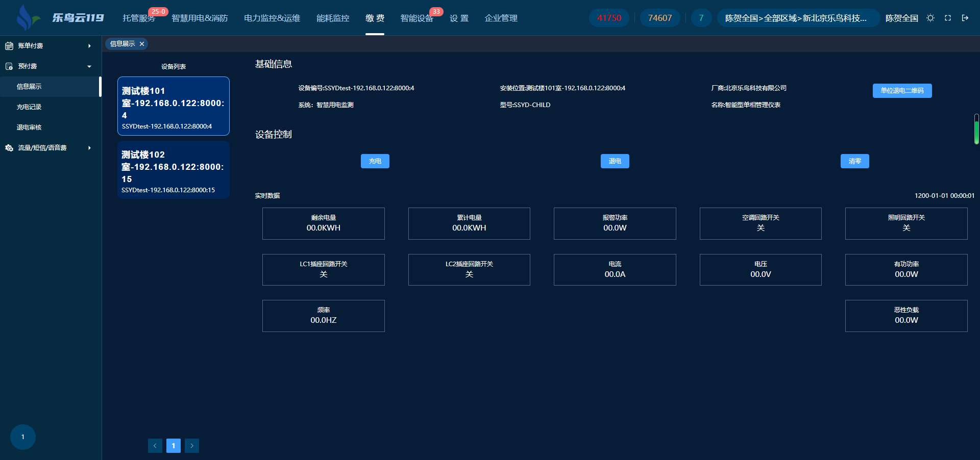The height and width of the screenshot is (460, 980).
Task: Click the logout exit icon
Action: click(965, 18)
